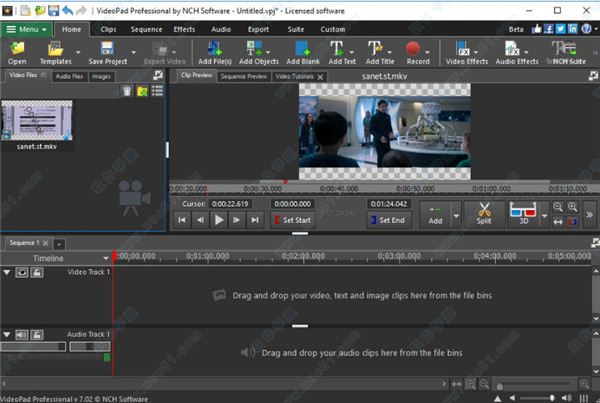Image resolution: width=600 pixels, height=403 pixels.
Task: Open the Audio Files bin tab
Action: click(x=69, y=77)
